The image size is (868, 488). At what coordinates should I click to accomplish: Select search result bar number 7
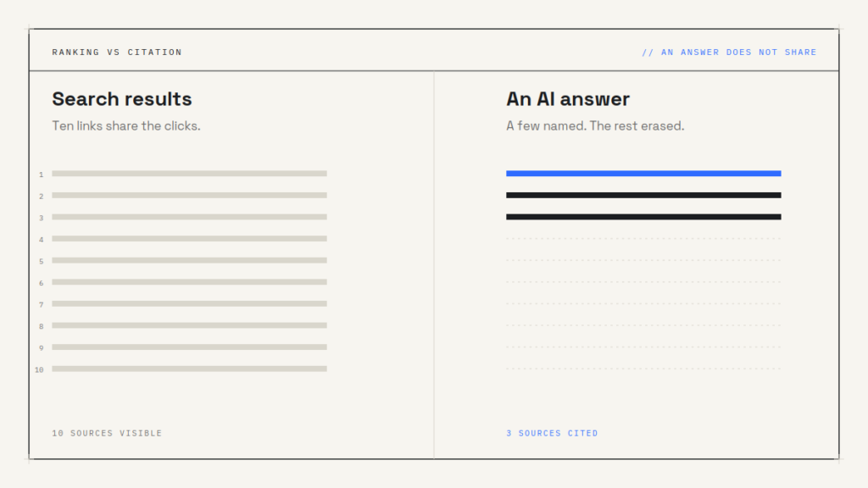[x=189, y=304]
